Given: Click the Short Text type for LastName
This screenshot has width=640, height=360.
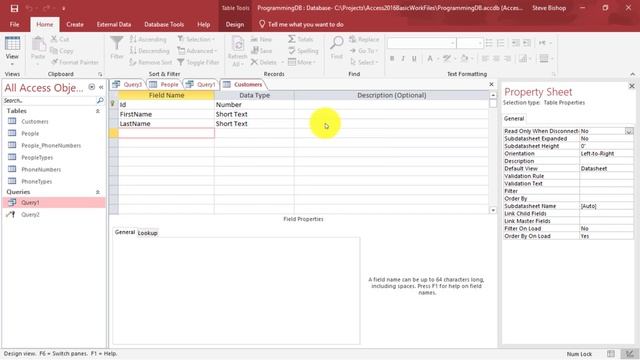Looking at the screenshot, I should (x=254, y=124).
